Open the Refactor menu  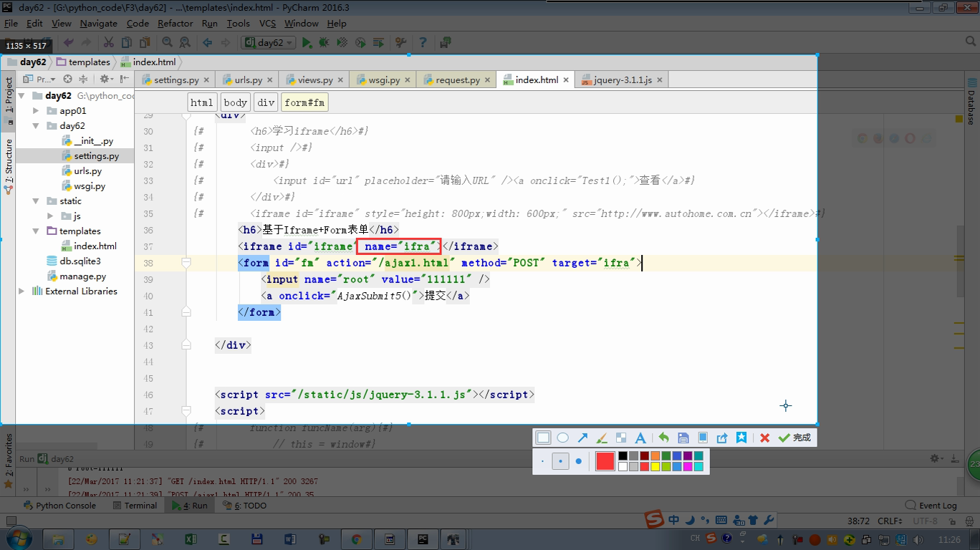point(175,23)
